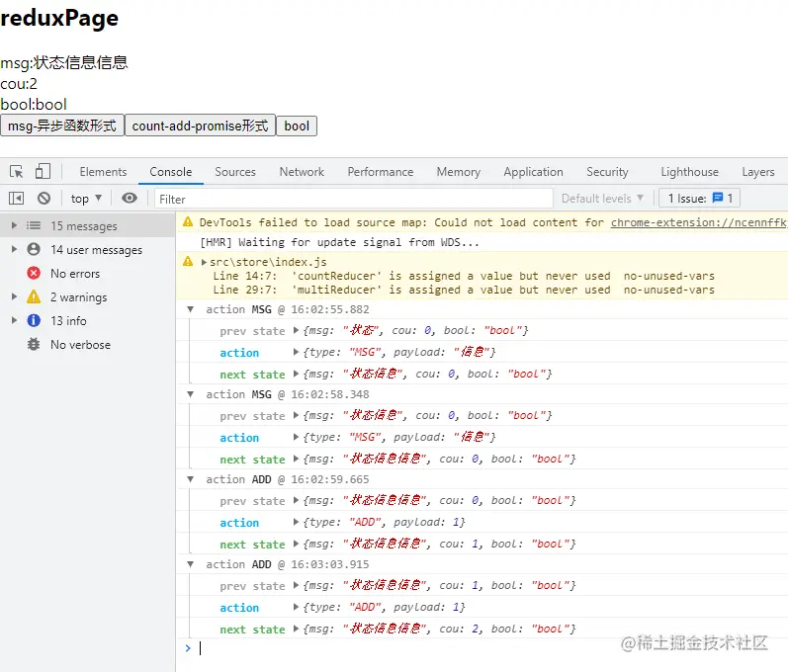
Task: Expand the first MSG action payload object
Action: [296, 352]
